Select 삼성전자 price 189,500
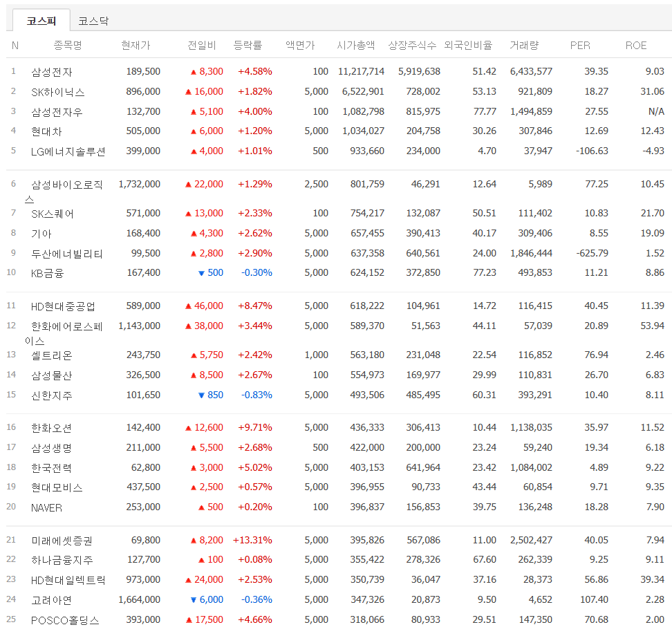 click(143, 72)
